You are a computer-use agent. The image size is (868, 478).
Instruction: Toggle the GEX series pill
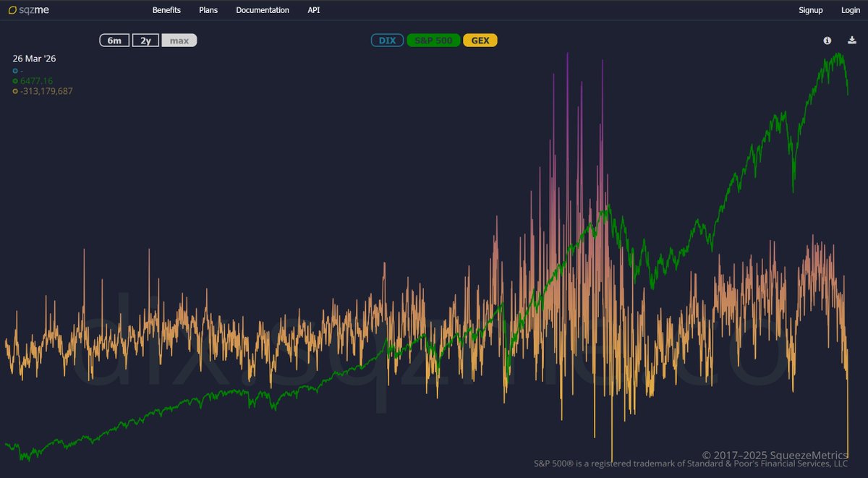click(x=480, y=40)
